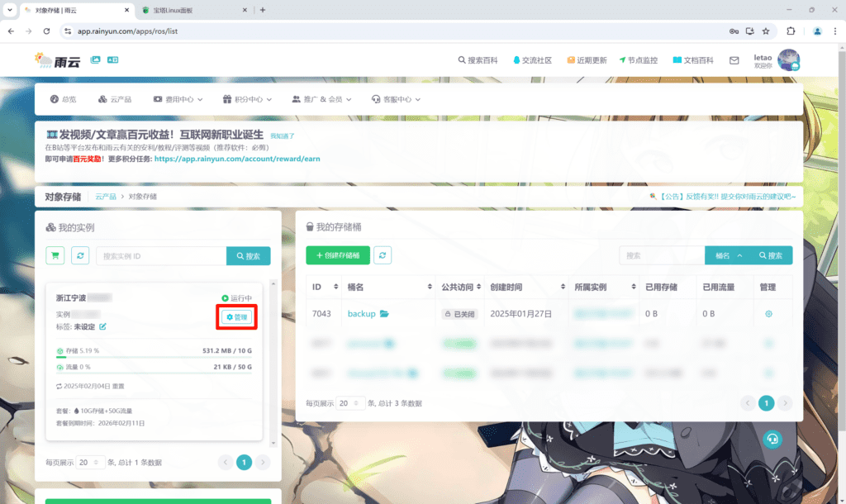The width and height of the screenshot is (846, 504).
Task: Refresh the My Instances list
Action: pyautogui.click(x=80, y=256)
